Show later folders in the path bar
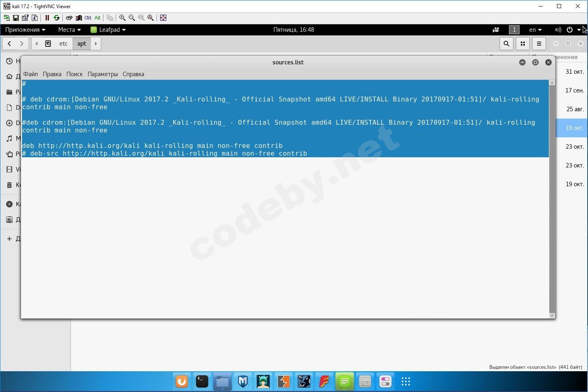 point(96,44)
